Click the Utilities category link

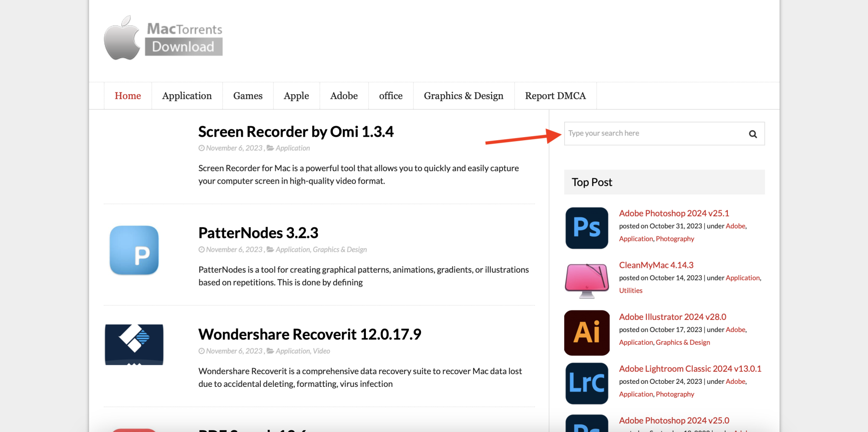tap(631, 290)
